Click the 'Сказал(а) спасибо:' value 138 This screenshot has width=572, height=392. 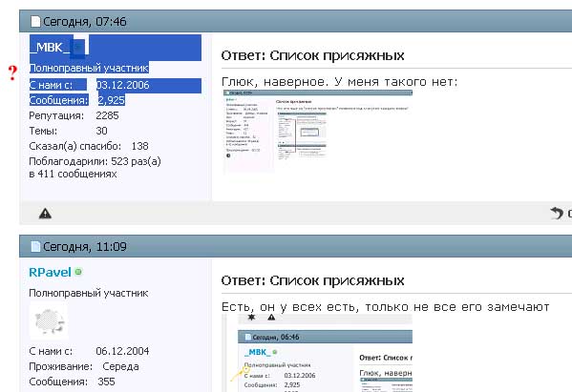pos(140,146)
